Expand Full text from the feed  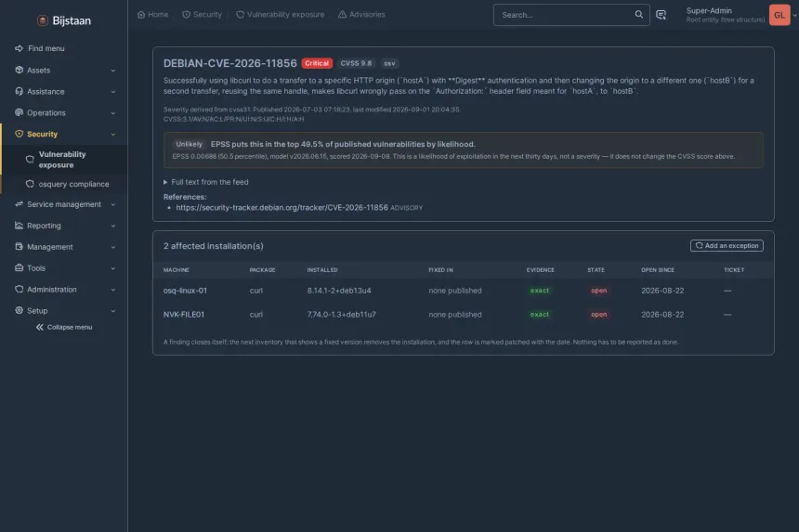click(206, 182)
